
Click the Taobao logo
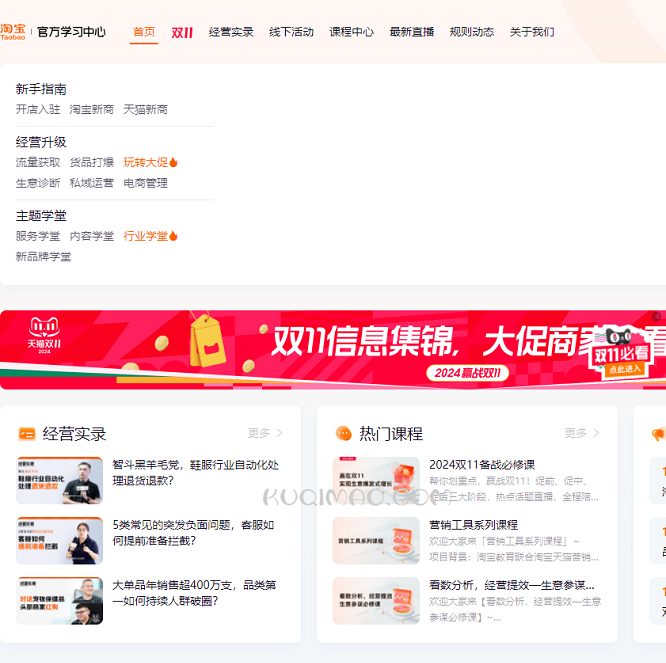[13, 32]
